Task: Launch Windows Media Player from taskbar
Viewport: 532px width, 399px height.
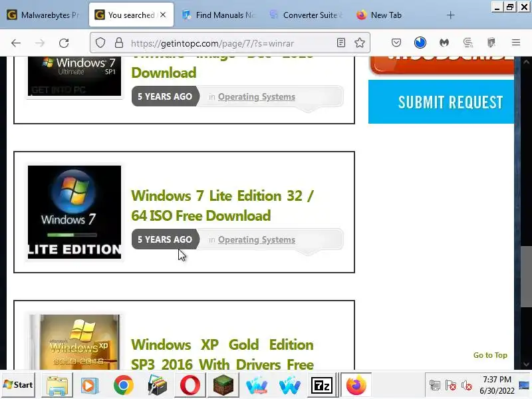Action: point(90,386)
